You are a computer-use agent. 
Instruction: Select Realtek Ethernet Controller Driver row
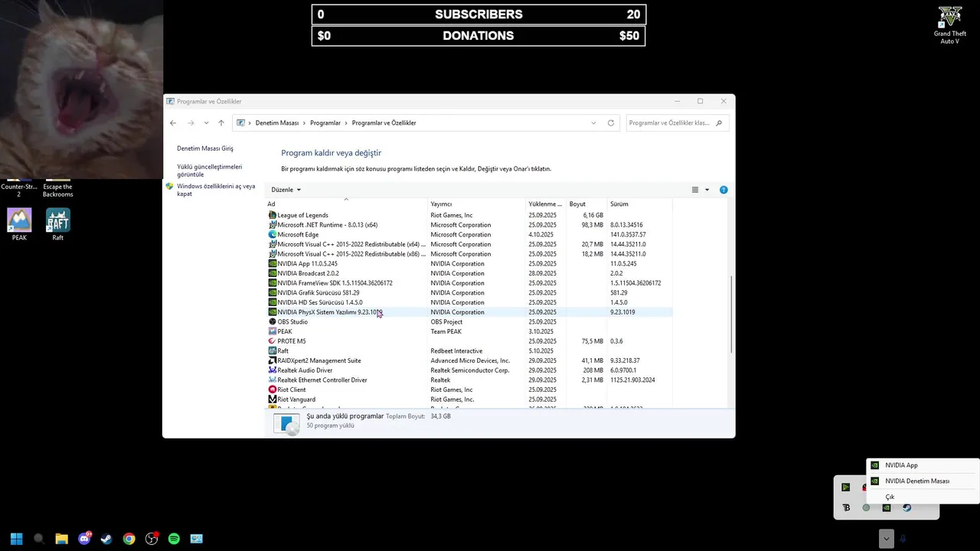point(469,380)
